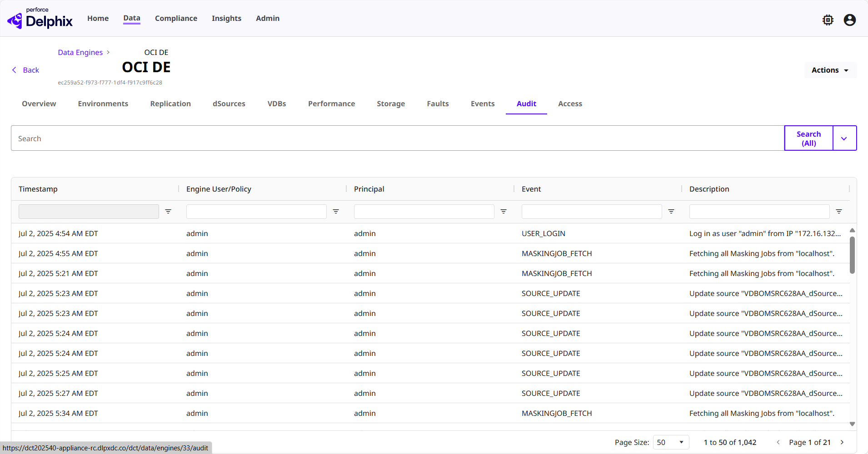Switch to the Replication tab
The width and height of the screenshot is (868, 454).
[x=170, y=104]
